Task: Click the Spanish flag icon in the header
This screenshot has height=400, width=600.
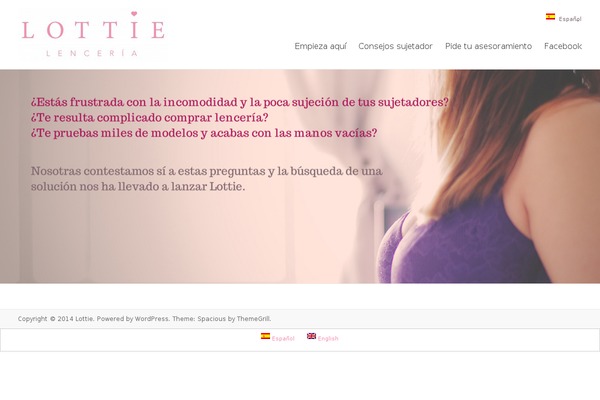Action: [x=550, y=16]
